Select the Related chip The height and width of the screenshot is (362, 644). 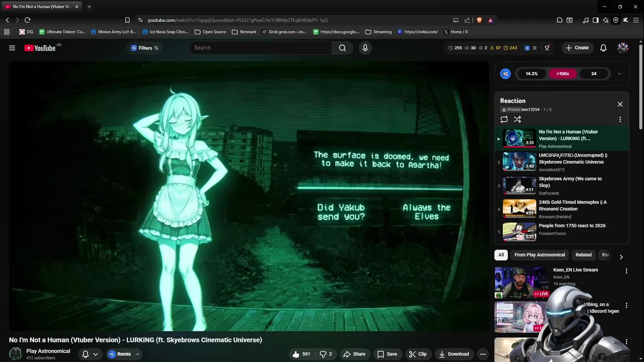[x=584, y=255]
